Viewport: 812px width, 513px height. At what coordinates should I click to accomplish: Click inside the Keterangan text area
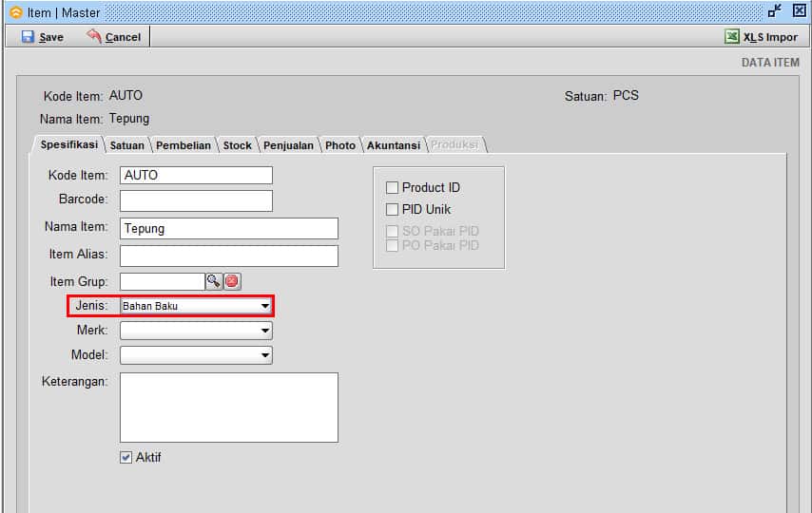tap(229, 408)
